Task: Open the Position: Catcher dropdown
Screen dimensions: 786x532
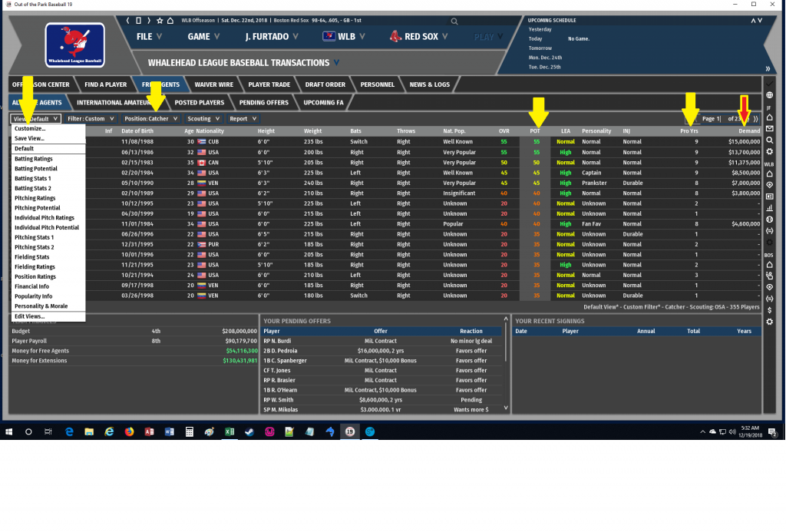Action: pyautogui.click(x=150, y=119)
